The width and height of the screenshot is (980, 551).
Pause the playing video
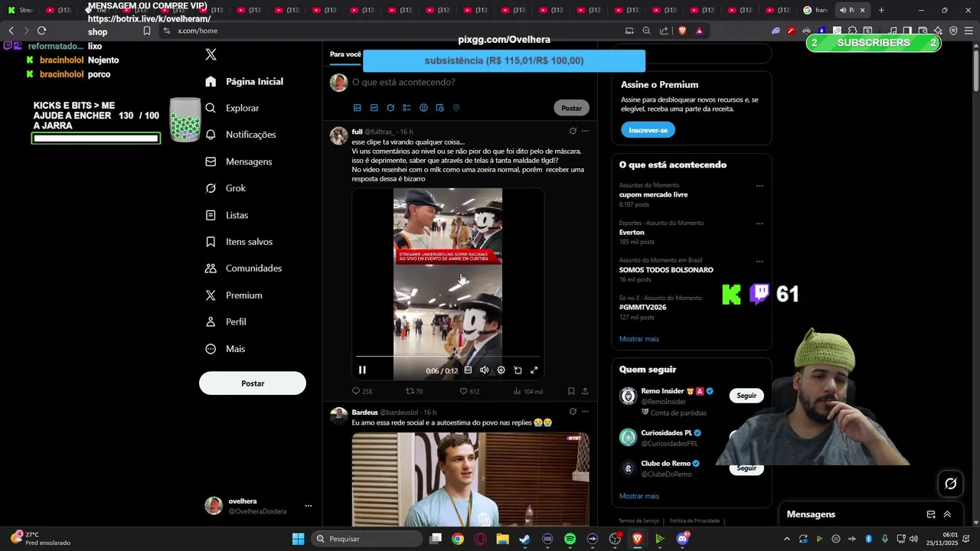click(362, 370)
